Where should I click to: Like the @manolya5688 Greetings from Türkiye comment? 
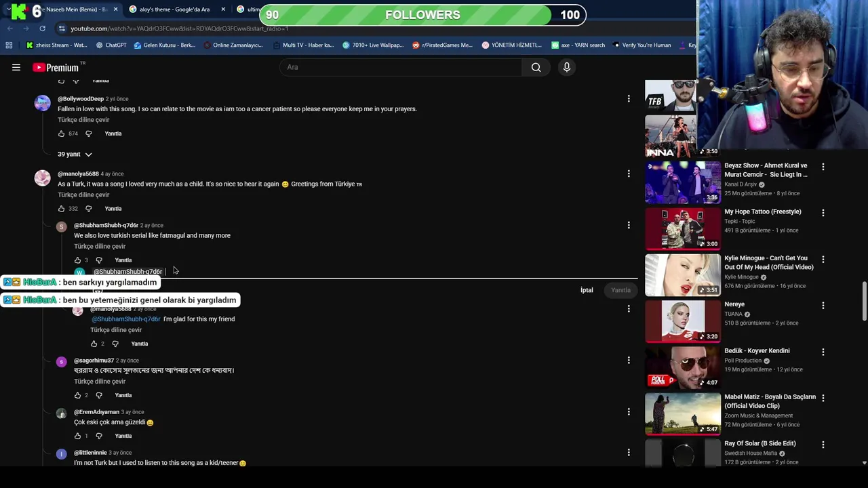[x=61, y=209]
